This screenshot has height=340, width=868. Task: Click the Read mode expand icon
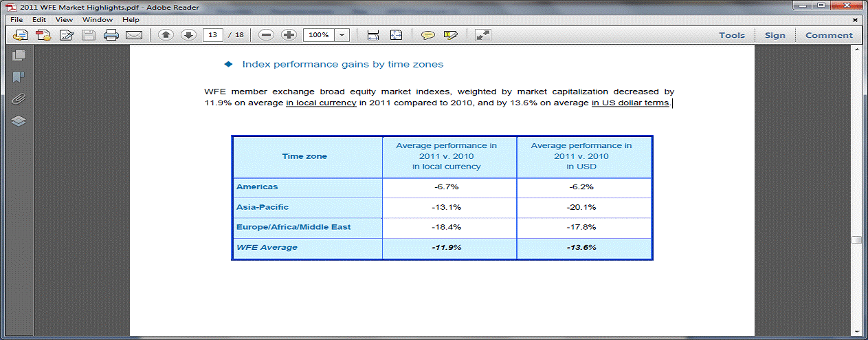[483, 35]
